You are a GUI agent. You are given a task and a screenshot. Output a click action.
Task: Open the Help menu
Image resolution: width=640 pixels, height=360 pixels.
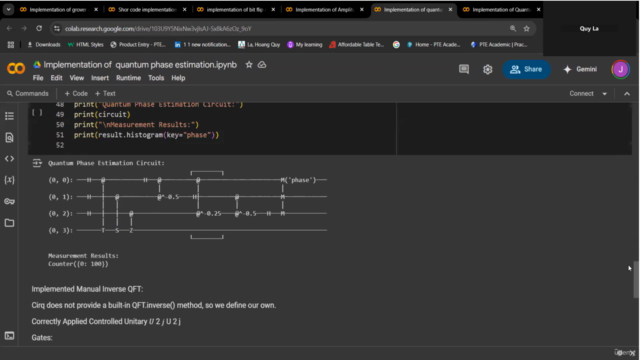click(x=178, y=78)
